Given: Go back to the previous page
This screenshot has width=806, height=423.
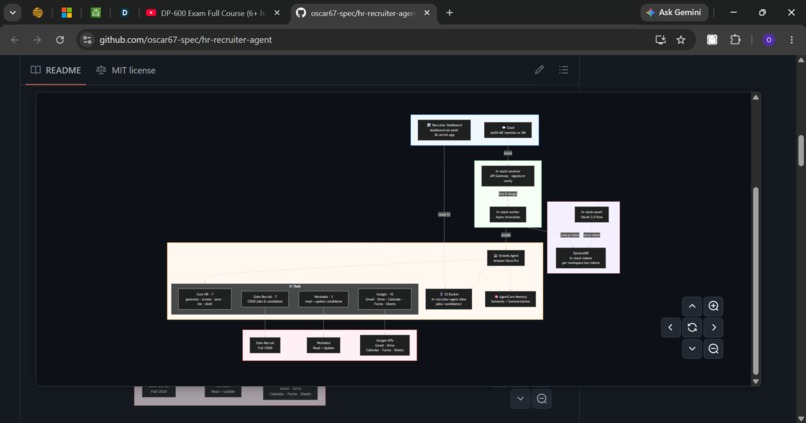Looking at the screenshot, I should (x=15, y=40).
